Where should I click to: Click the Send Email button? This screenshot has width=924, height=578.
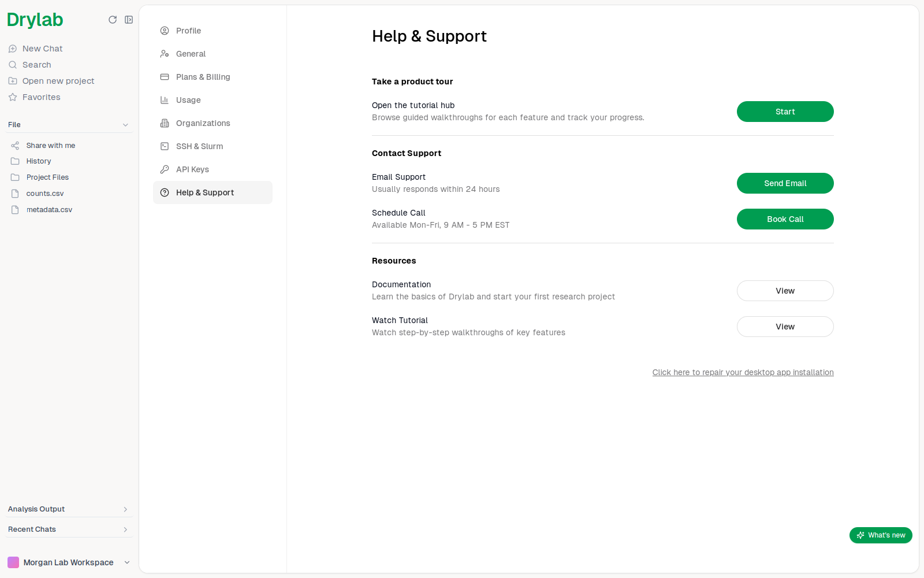(785, 183)
